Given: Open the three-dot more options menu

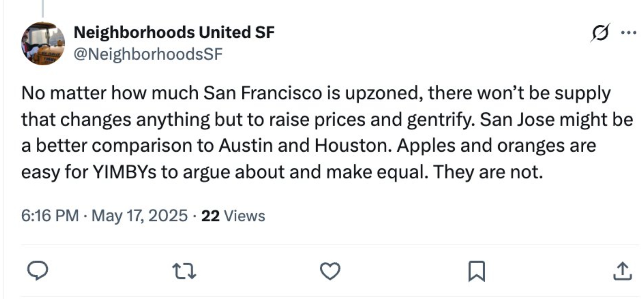Looking at the screenshot, I should (629, 33).
